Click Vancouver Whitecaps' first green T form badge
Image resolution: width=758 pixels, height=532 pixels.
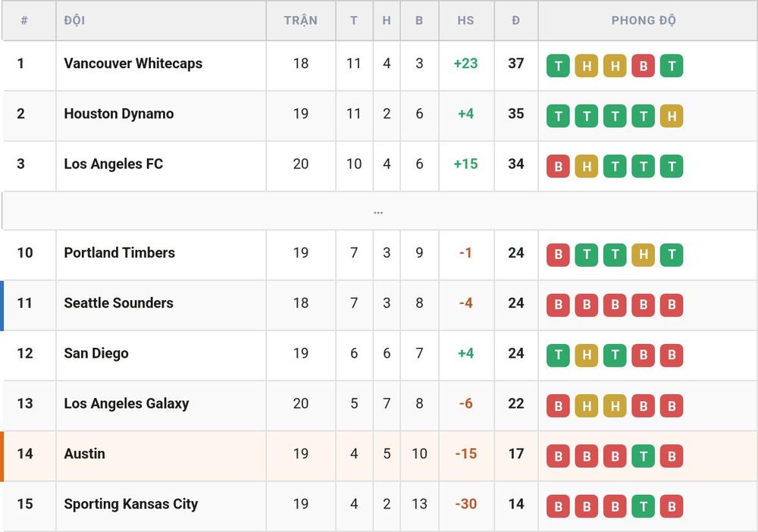[558, 66]
